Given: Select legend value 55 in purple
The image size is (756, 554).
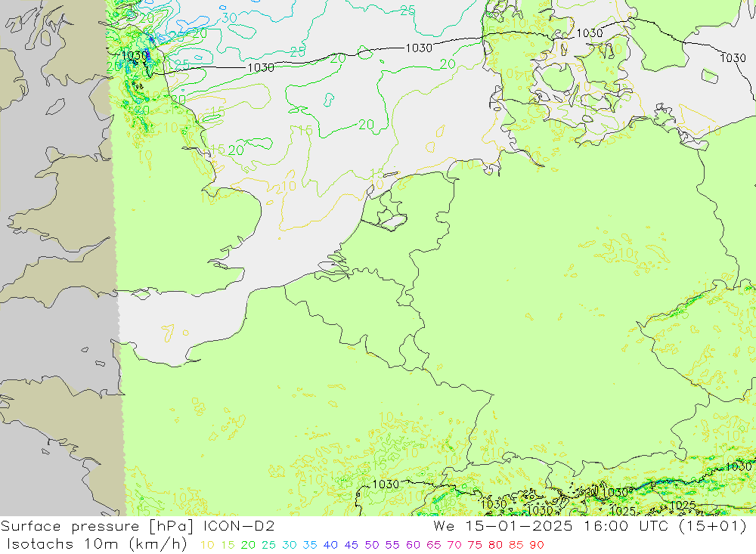Looking at the screenshot, I should click(392, 545).
